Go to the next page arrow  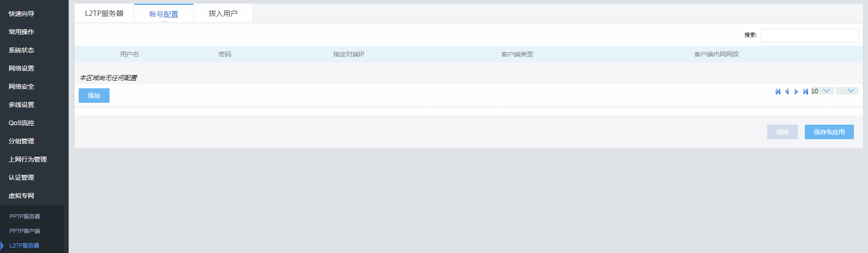pyautogui.click(x=796, y=91)
